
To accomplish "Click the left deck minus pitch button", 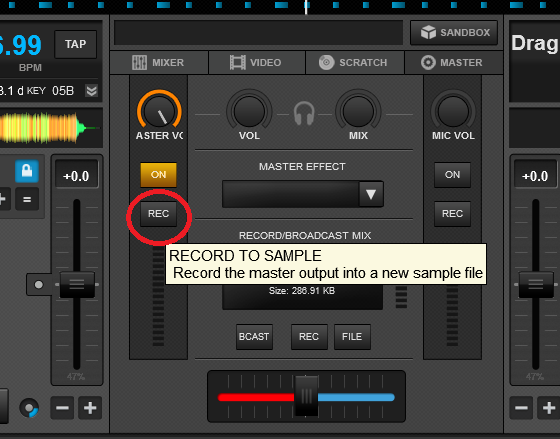I will (62, 408).
